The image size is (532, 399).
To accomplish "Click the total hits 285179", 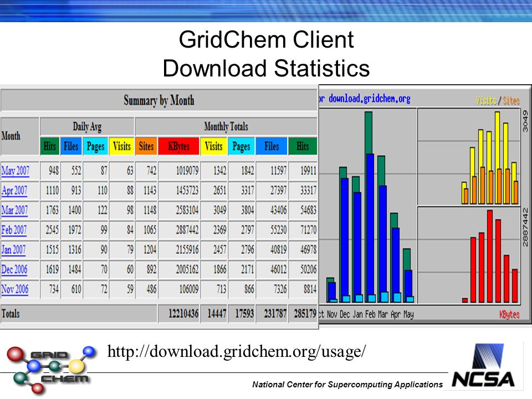I will (x=305, y=314).
